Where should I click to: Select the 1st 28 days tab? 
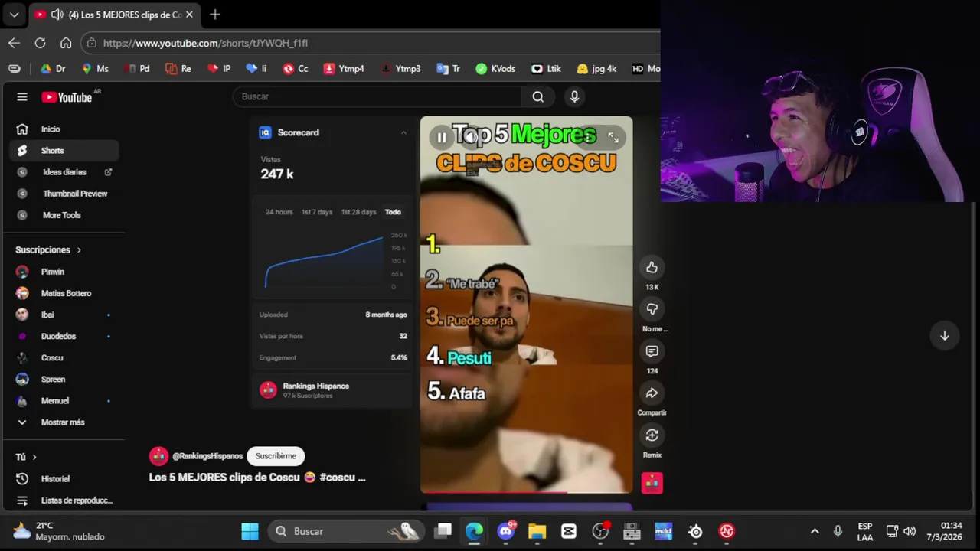pos(358,212)
